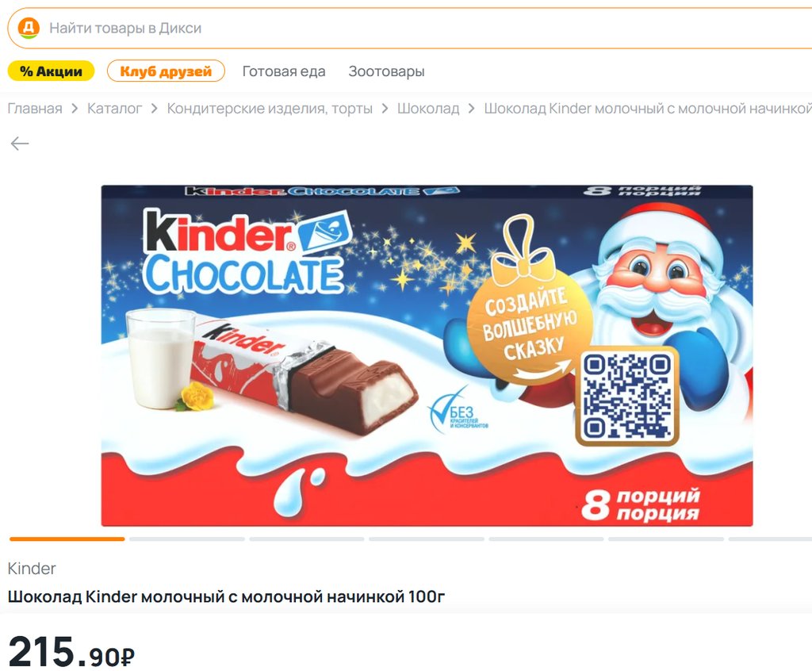
Task: Open the Каталог breadcrumb link
Action: click(x=114, y=109)
